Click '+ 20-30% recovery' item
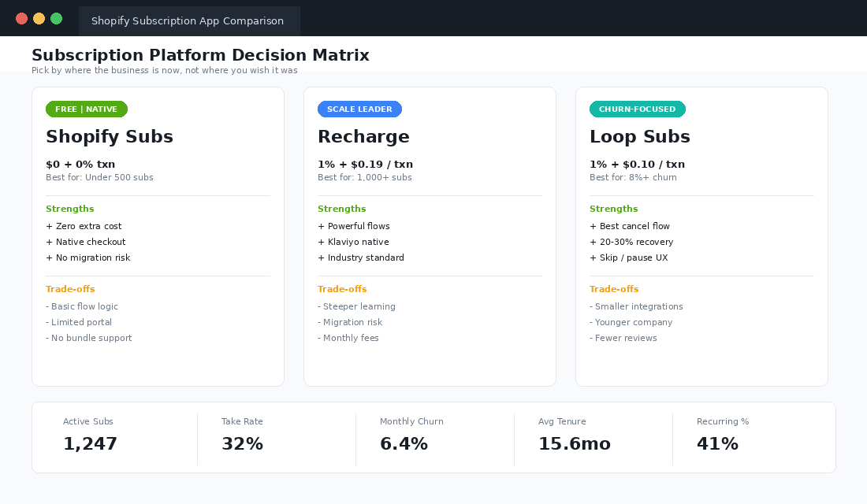This screenshot has height=504, width=867. (x=631, y=242)
